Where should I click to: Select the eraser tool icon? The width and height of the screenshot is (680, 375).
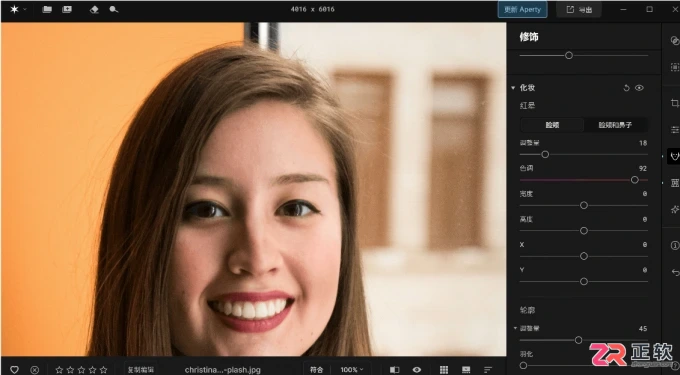pos(94,10)
